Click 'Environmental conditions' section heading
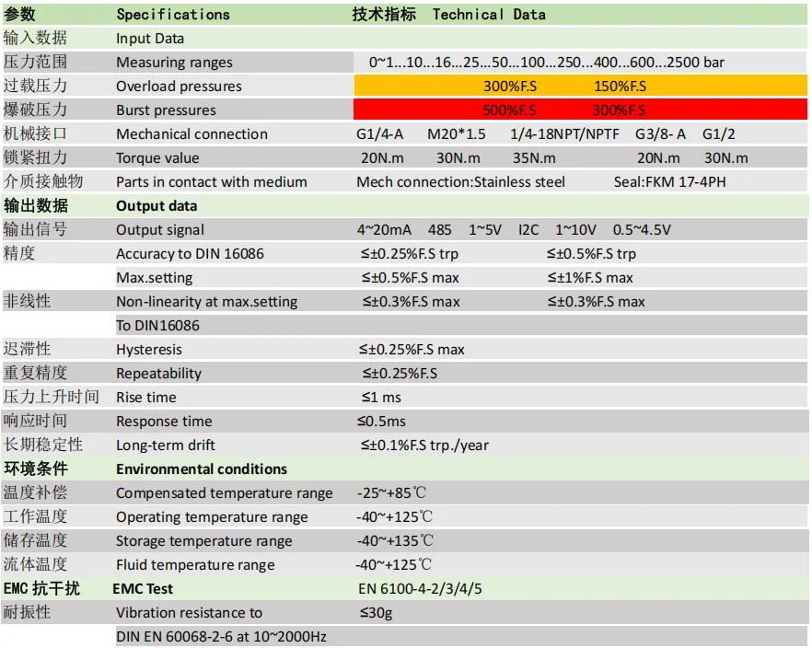 click(x=202, y=469)
